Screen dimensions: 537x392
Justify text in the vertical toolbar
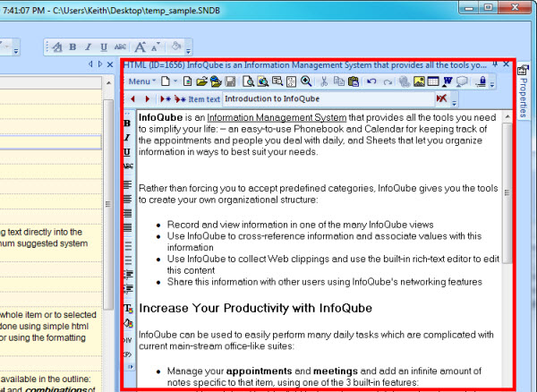pyautogui.click(x=127, y=227)
